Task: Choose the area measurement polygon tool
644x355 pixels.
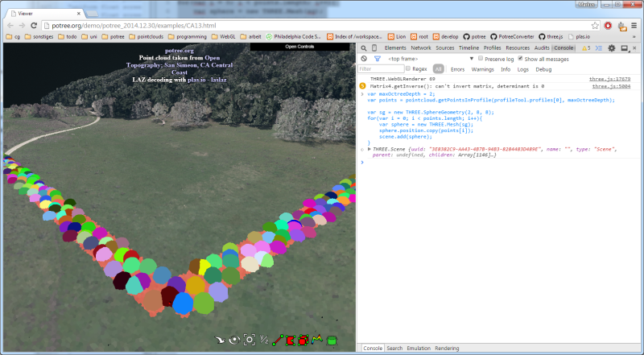Action: (290, 341)
